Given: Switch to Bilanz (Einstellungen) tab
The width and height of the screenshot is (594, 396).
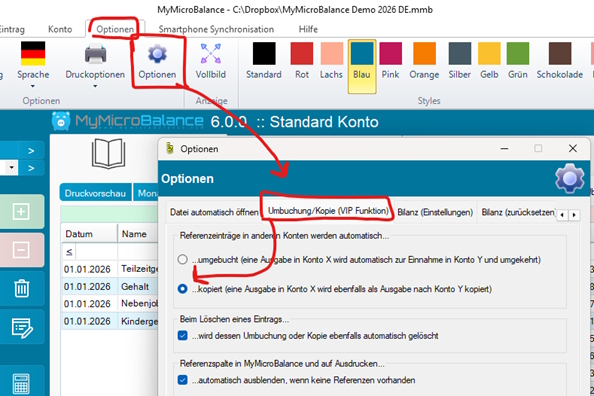Looking at the screenshot, I should coord(435,212).
